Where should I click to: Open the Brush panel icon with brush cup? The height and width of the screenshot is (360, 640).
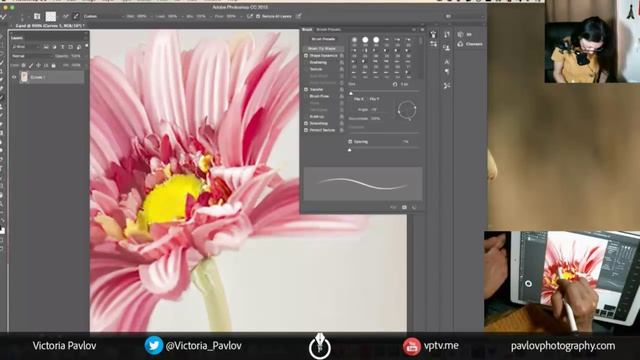(x=433, y=34)
